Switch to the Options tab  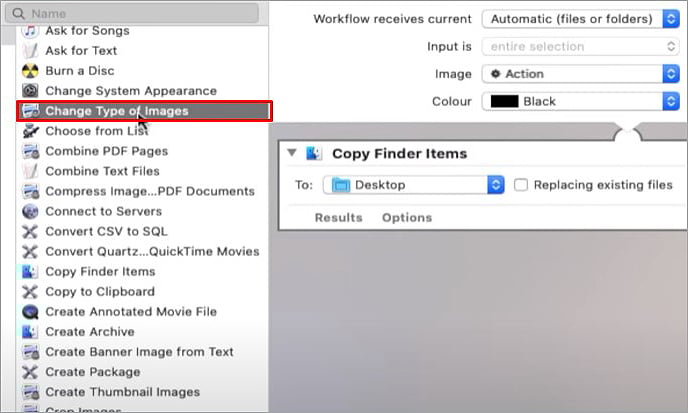[406, 217]
